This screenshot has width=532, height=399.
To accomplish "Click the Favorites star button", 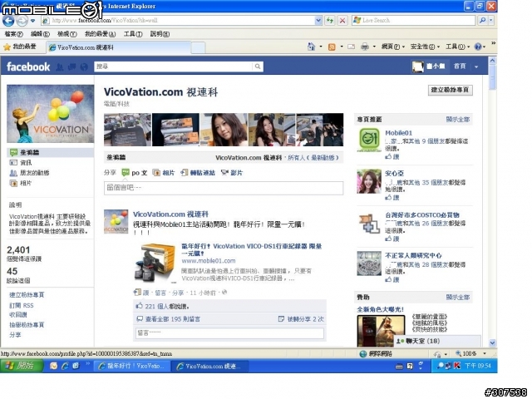I will coord(20,47).
